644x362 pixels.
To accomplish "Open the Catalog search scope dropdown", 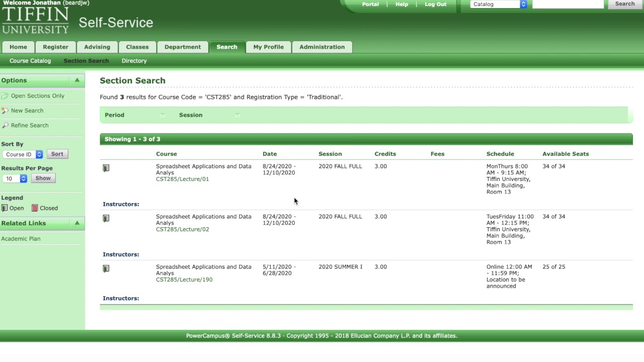I will coord(499,4).
